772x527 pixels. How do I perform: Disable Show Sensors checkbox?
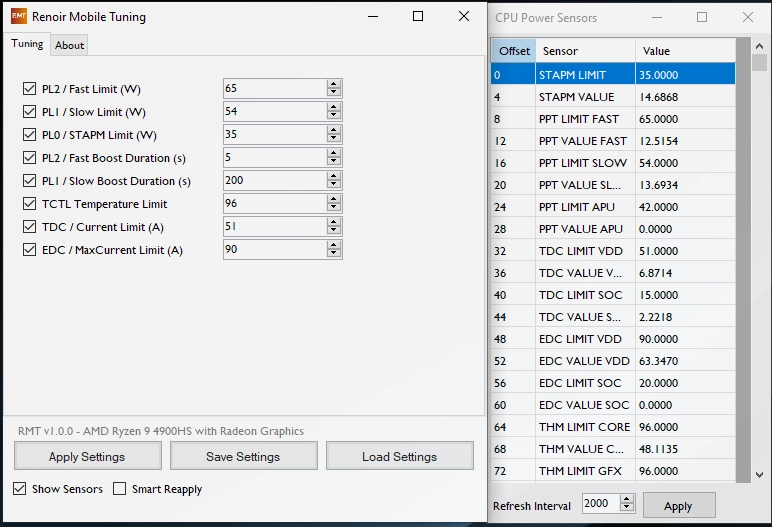pos(20,489)
